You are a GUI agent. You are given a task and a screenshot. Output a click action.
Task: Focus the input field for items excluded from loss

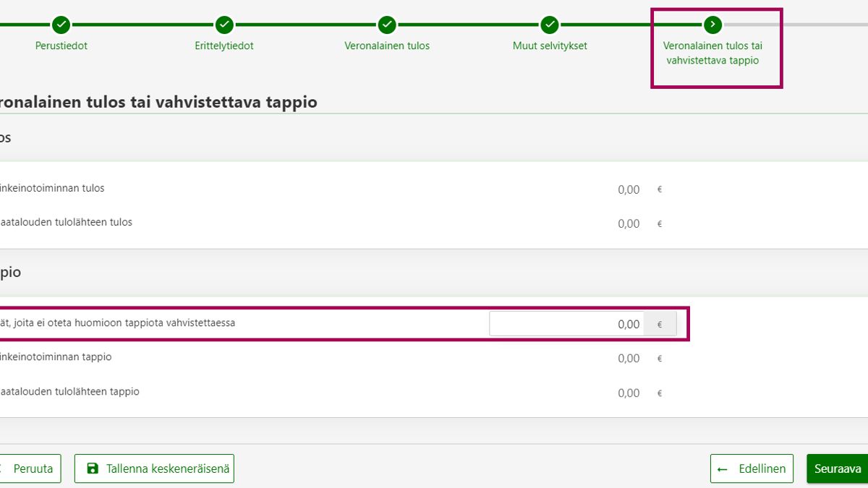(x=566, y=324)
